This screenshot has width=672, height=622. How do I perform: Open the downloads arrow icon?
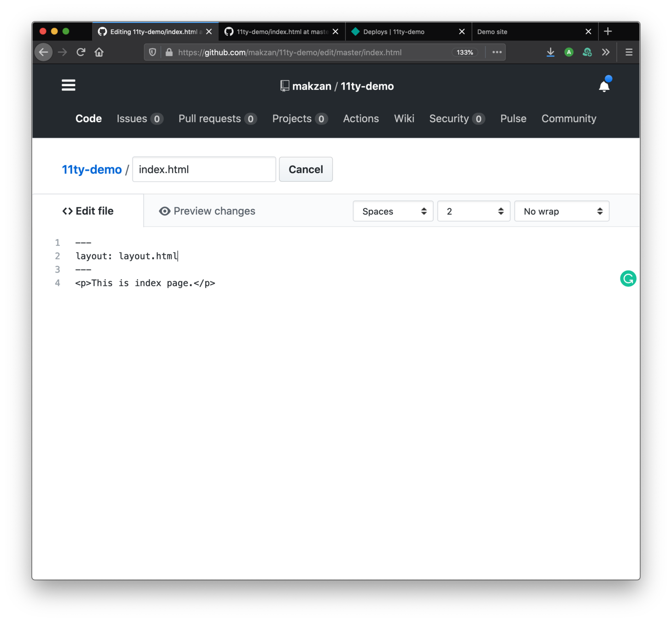(550, 52)
